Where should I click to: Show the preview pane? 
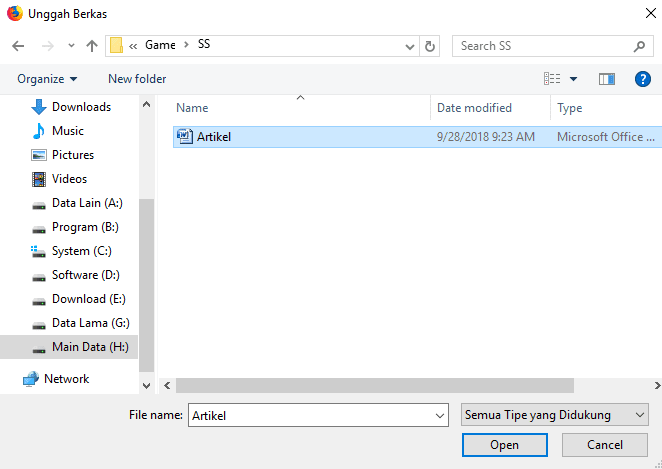(607, 79)
